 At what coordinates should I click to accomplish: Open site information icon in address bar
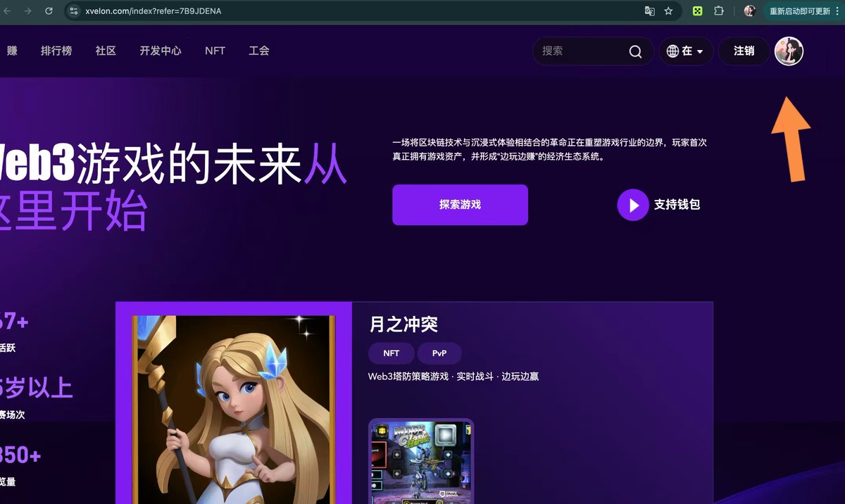(x=74, y=11)
